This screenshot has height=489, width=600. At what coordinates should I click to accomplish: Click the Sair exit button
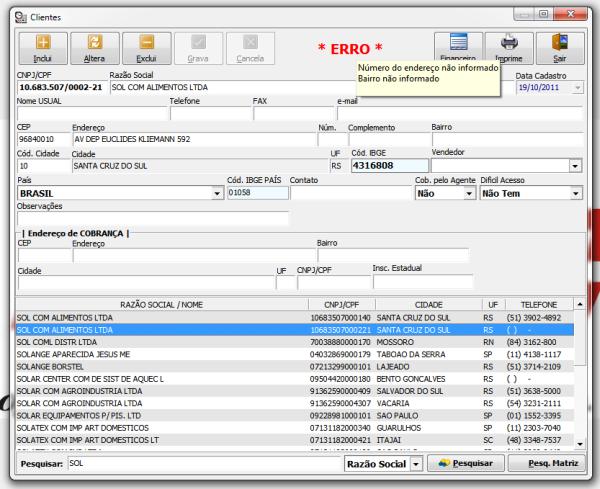tap(560, 49)
